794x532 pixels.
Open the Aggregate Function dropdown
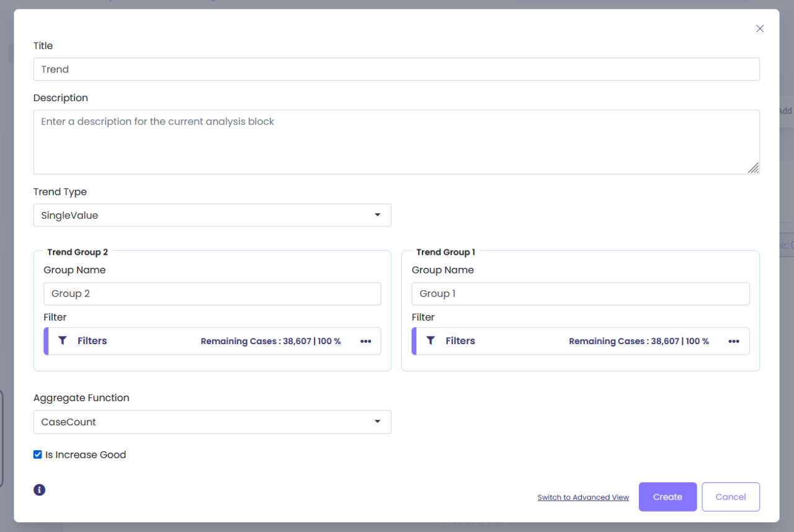(212, 422)
